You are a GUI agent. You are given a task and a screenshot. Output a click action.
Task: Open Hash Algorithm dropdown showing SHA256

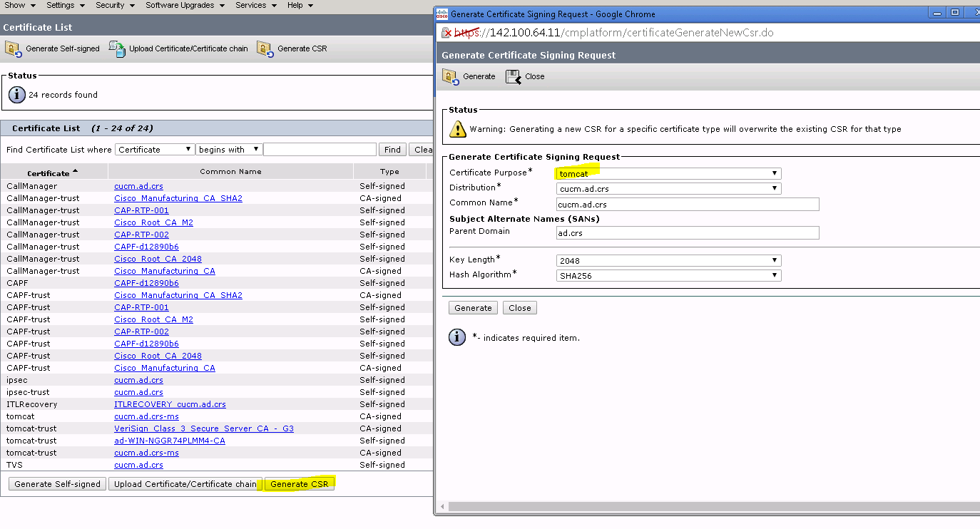(x=668, y=275)
